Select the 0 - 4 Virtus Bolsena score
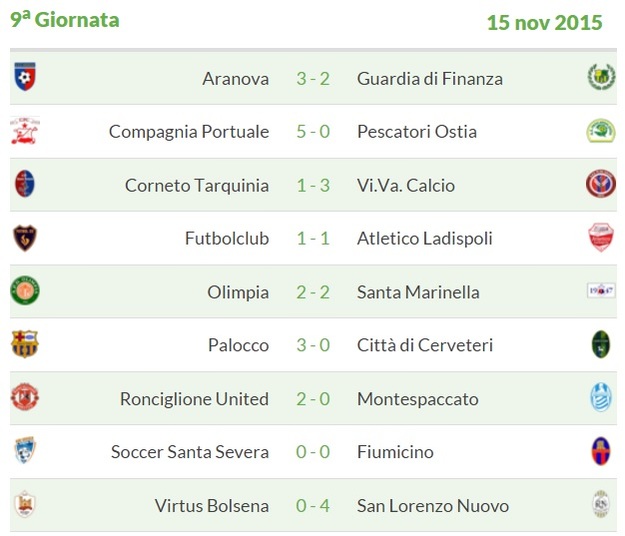Viewport: 625px width, 536px height. [313, 505]
